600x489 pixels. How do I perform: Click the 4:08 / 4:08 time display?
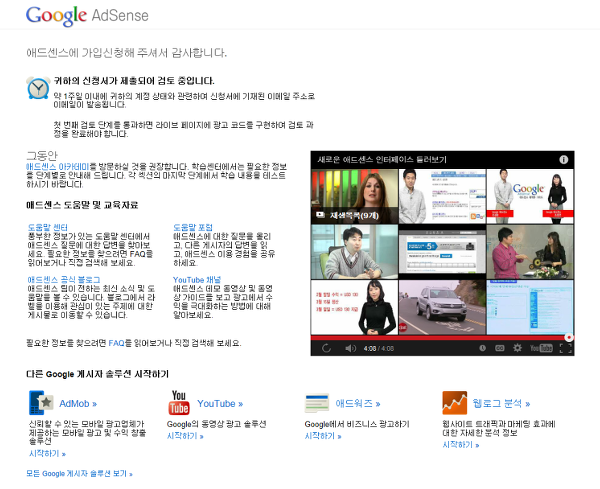coord(378,349)
